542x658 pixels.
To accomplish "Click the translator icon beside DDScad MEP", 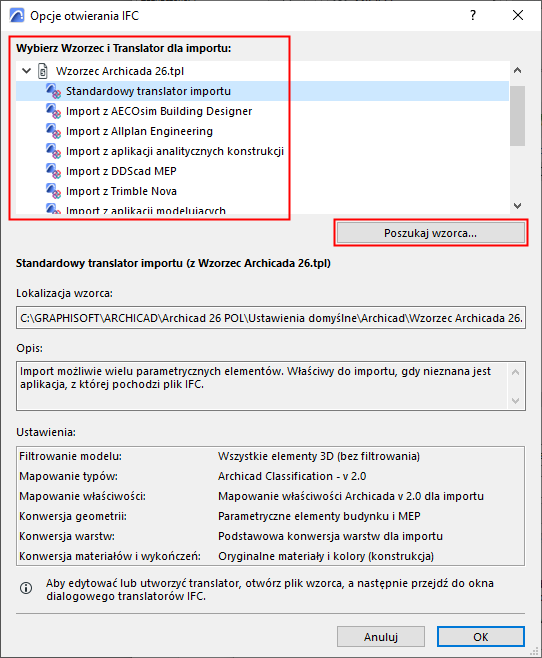I will (x=54, y=171).
